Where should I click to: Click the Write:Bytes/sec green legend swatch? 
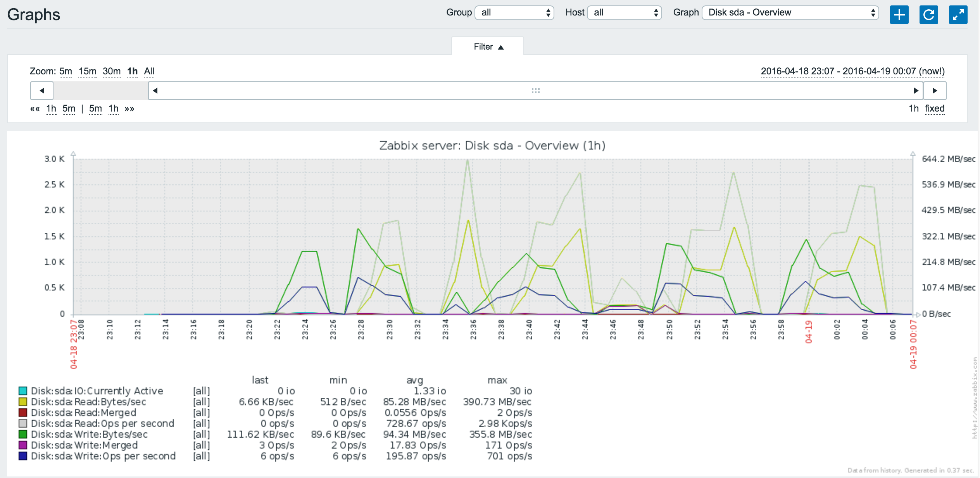tap(23, 434)
